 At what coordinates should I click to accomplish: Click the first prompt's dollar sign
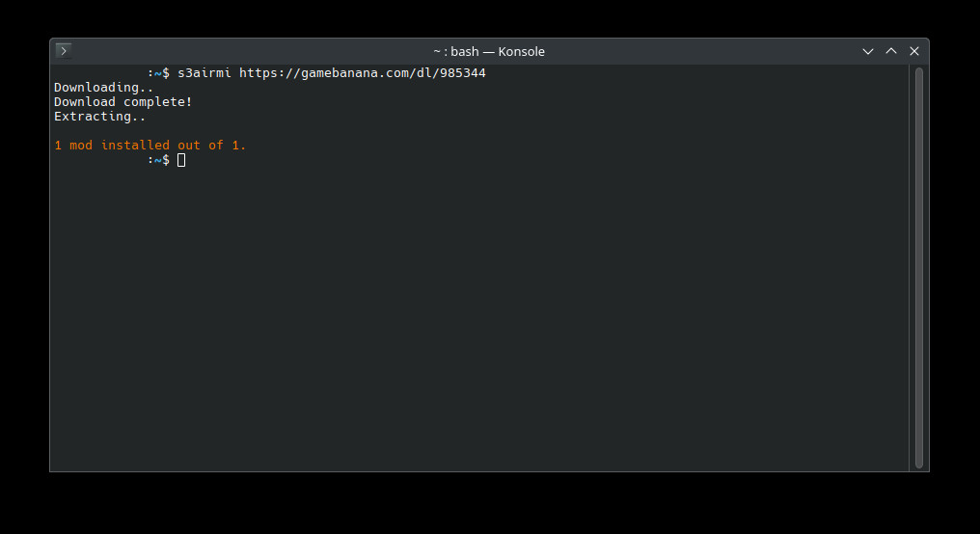166,73
